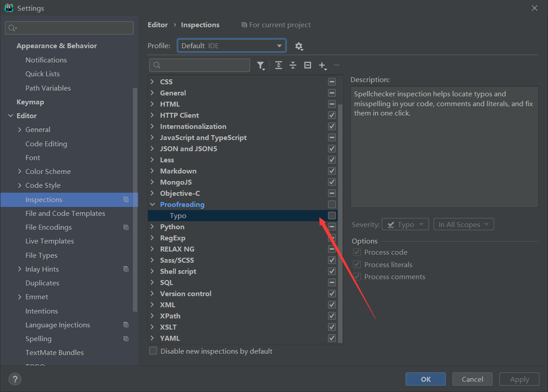Collapse the Editor settings section
This screenshot has height=392, width=548.
pyautogui.click(x=11, y=116)
